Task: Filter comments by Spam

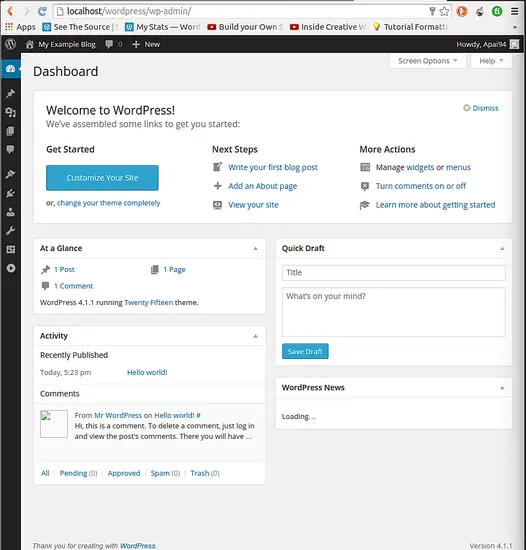Action: point(160,473)
